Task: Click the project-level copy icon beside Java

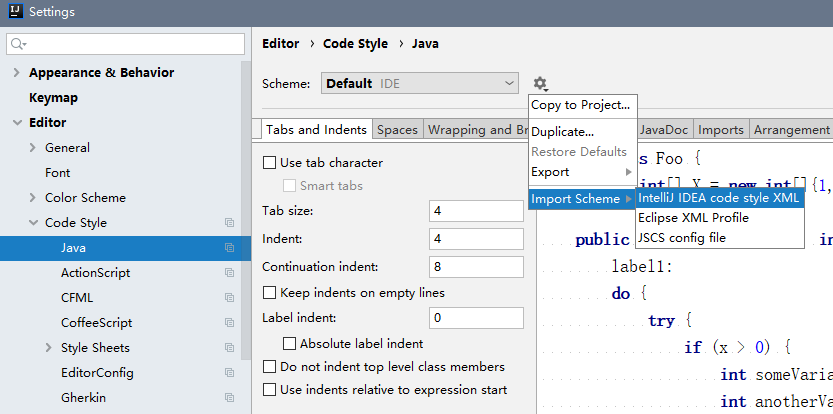Action: [229, 248]
